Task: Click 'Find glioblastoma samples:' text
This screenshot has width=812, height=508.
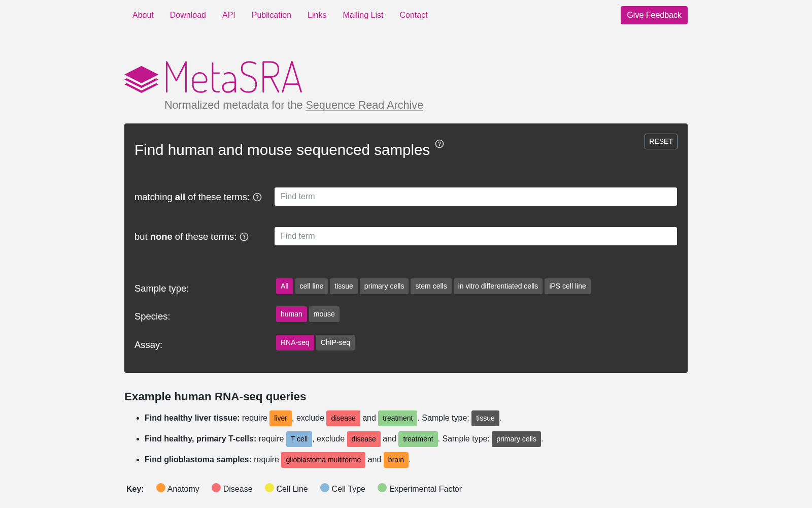Action: point(198,460)
